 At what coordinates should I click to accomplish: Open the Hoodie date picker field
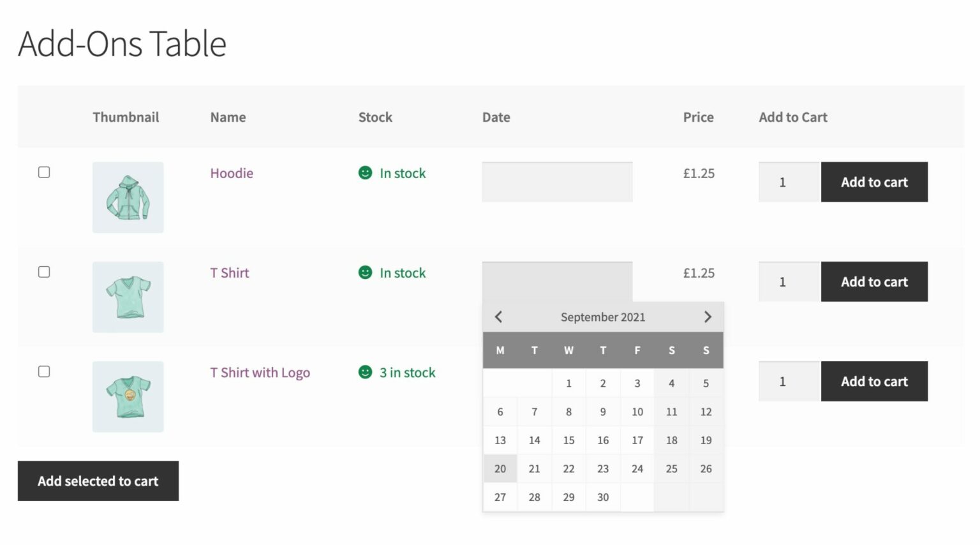557,182
